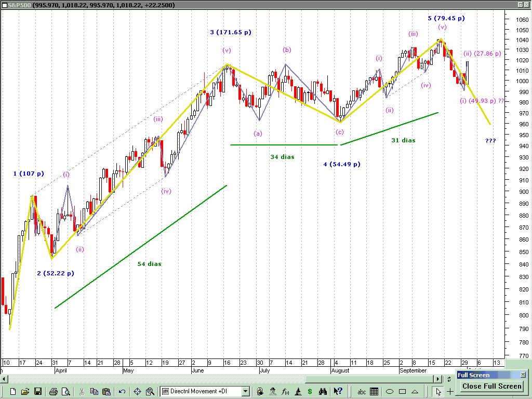The height and width of the screenshot is (399, 532).
Task: Click the horizontal scrollbar right arrow
Action: 438,379
